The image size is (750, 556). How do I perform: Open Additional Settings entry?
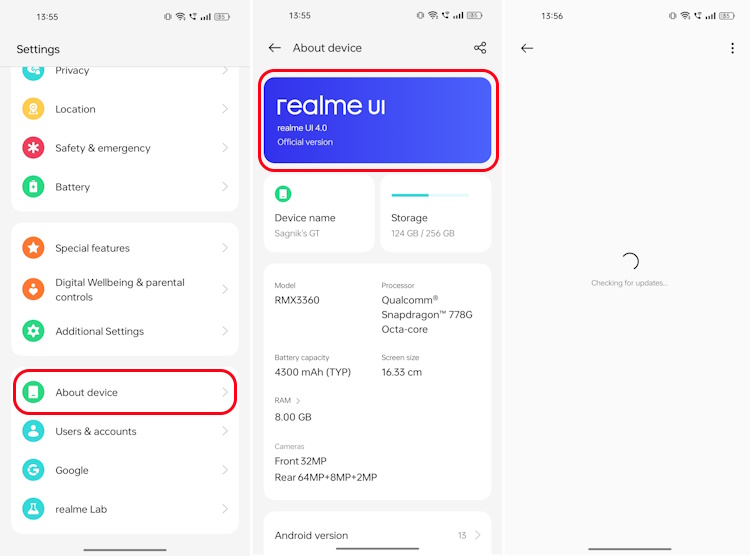tap(125, 331)
